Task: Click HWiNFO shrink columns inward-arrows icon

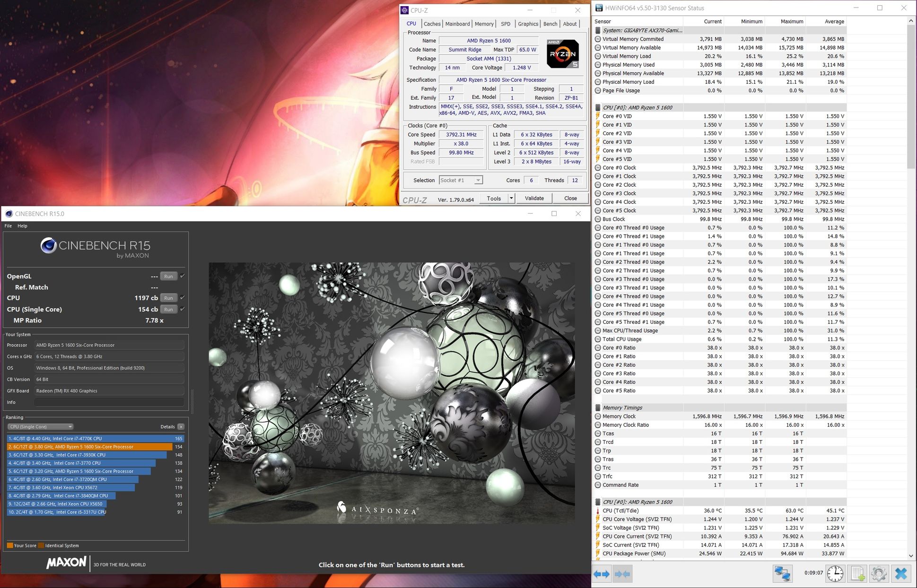Action: pos(622,574)
